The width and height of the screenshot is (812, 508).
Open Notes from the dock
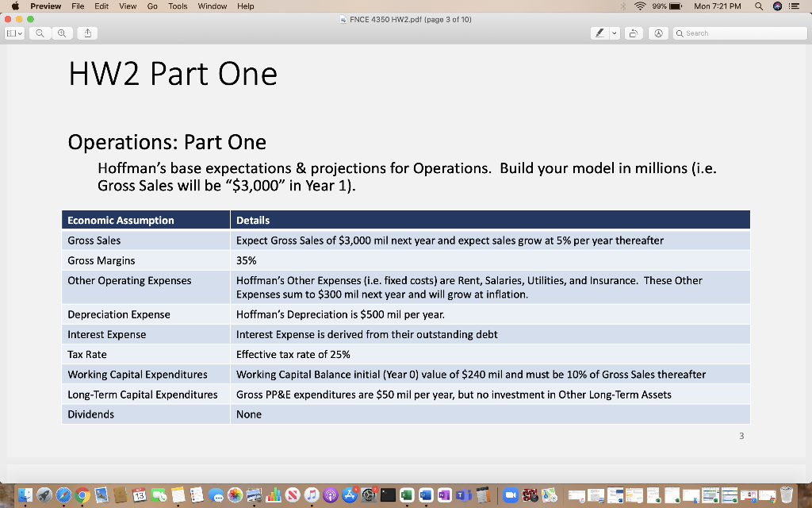click(x=178, y=495)
